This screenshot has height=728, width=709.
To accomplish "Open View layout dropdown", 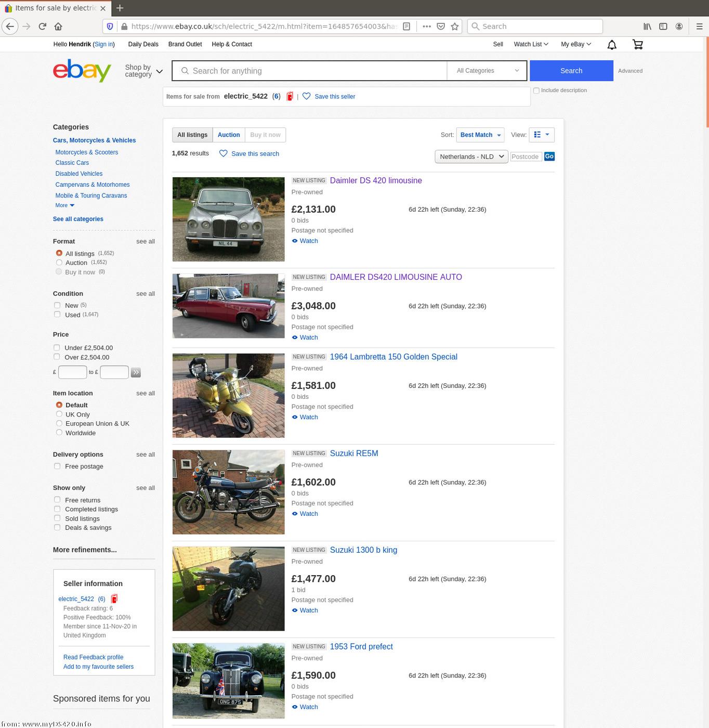I will pos(542,135).
